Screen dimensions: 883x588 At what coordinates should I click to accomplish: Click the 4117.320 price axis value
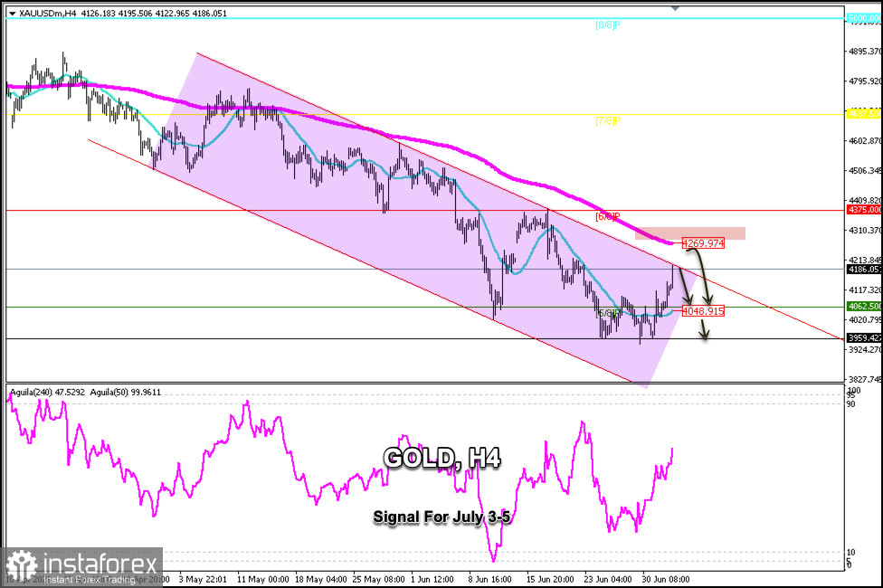click(866, 290)
